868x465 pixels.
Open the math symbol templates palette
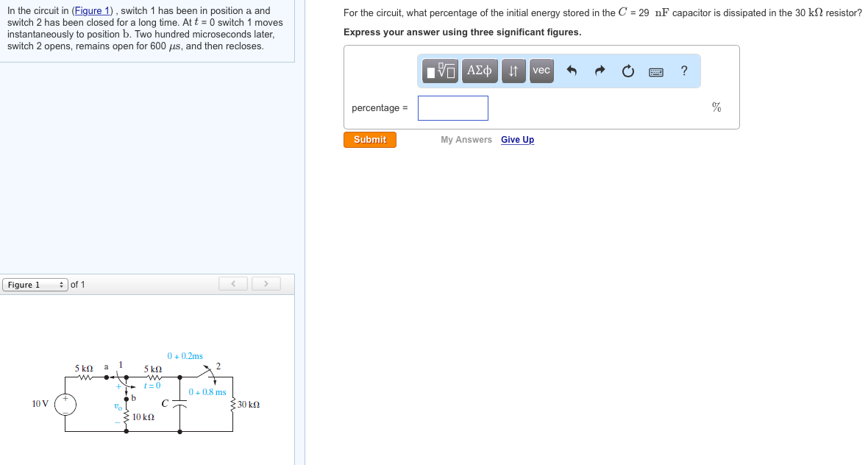438,71
